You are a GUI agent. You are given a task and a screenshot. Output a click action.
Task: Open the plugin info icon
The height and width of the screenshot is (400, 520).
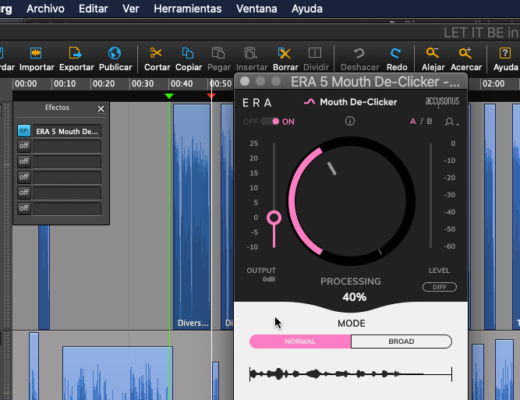coord(350,121)
